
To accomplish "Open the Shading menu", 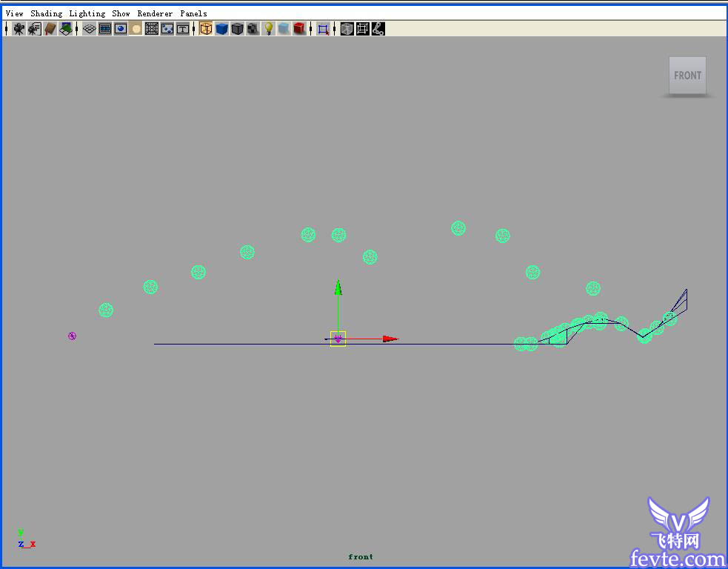I will pos(47,13).
